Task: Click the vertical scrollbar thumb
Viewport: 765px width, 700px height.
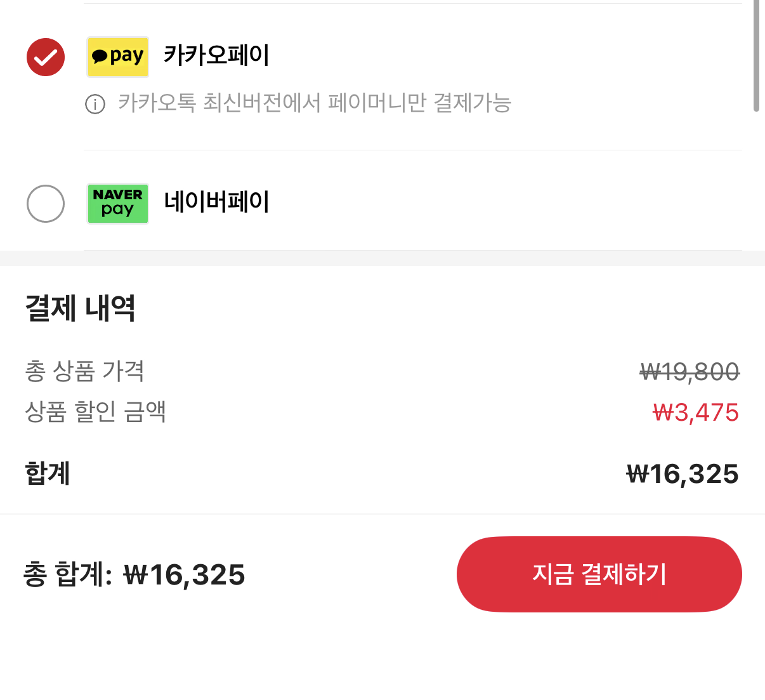Action: (755, 57)
